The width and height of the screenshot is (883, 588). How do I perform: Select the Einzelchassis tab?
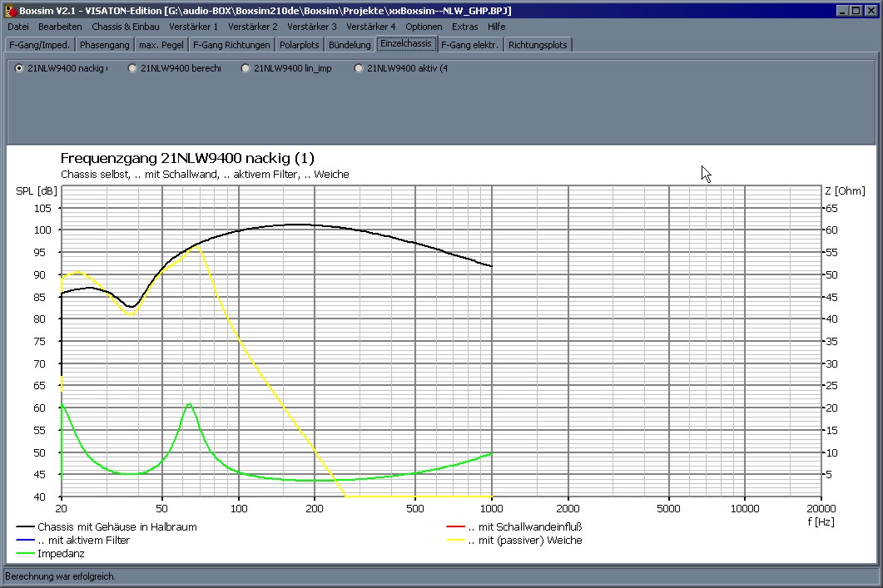tap(406, 43)
